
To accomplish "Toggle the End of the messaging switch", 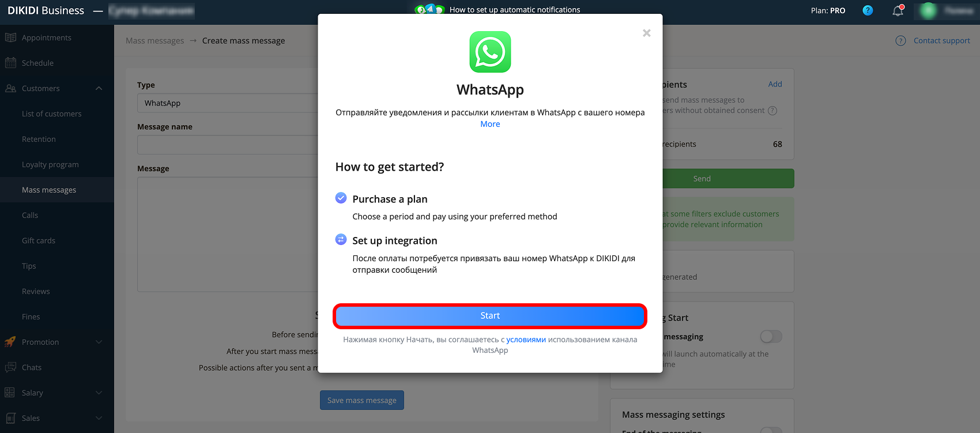I will [x=771, y=430].
